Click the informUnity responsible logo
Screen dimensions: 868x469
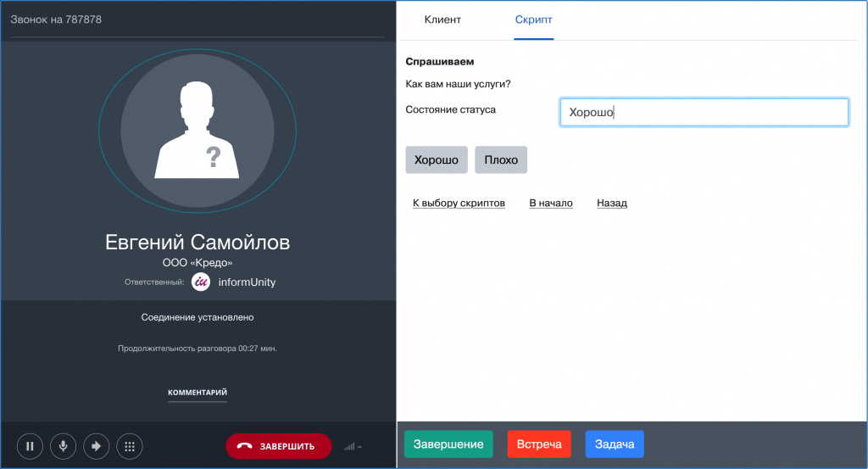pos(201,282)
